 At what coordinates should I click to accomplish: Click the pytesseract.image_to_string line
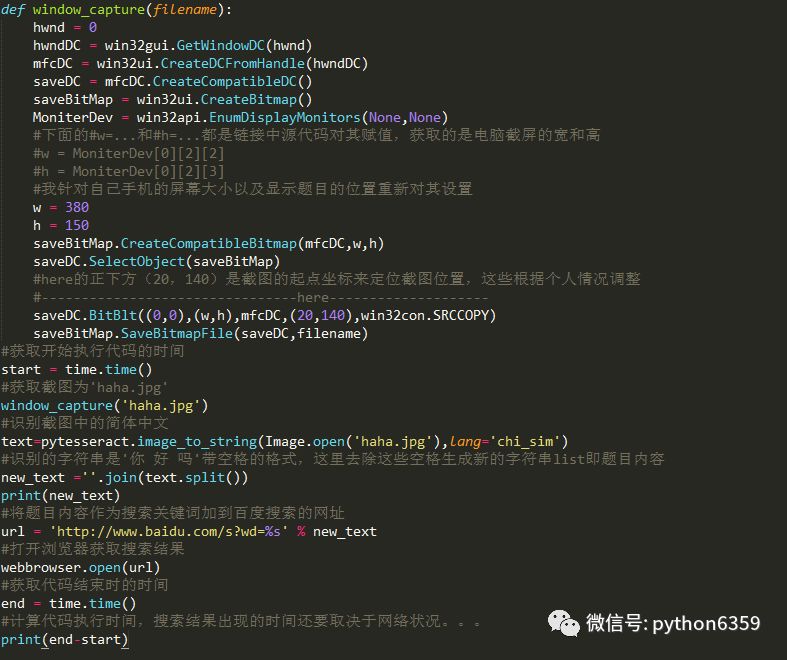tap(285, 442)
